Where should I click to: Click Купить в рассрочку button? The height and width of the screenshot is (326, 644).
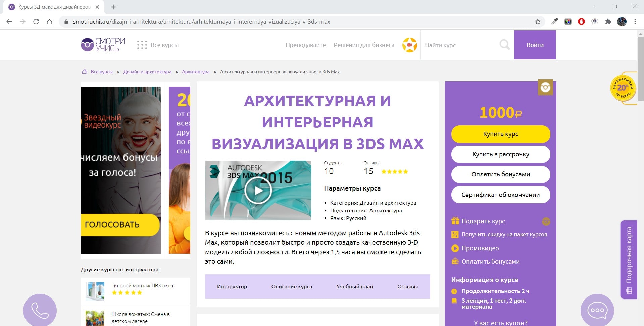[501, 154]
